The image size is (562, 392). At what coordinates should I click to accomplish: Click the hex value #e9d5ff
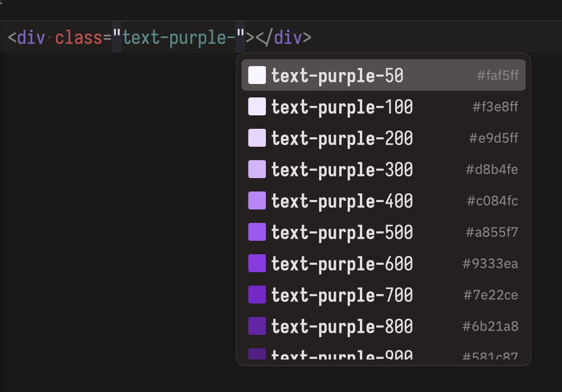[x=494, y=138]
